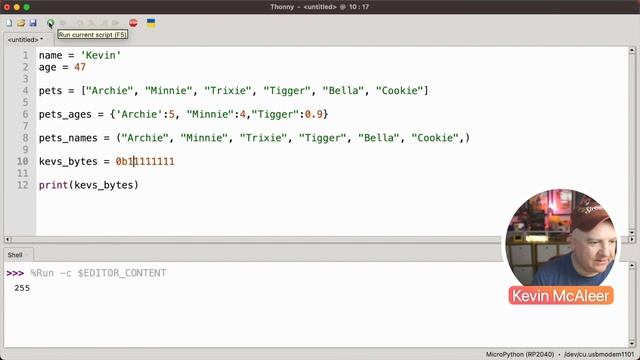Run current script with green button
This screenshot has height=360, width=640.
tap(50, 23)
